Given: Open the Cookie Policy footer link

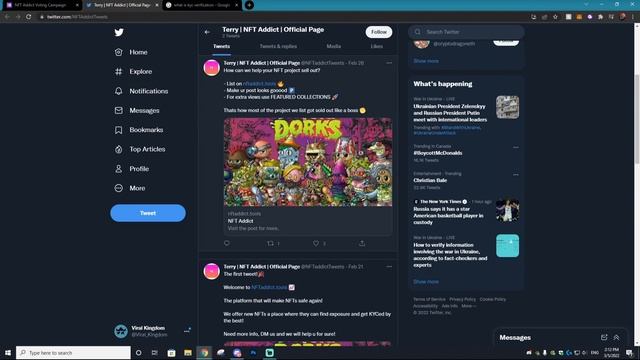Looking at the screenshot, I should coord(493,299).
